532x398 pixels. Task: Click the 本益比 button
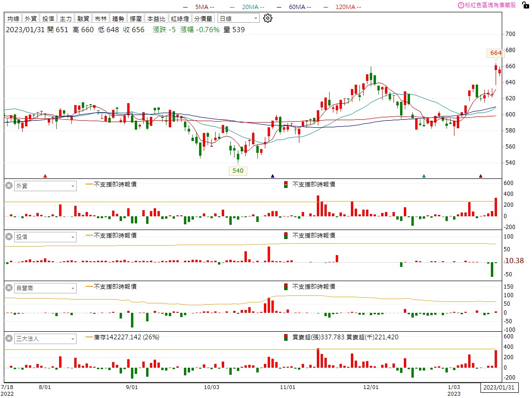pos(157,18)
